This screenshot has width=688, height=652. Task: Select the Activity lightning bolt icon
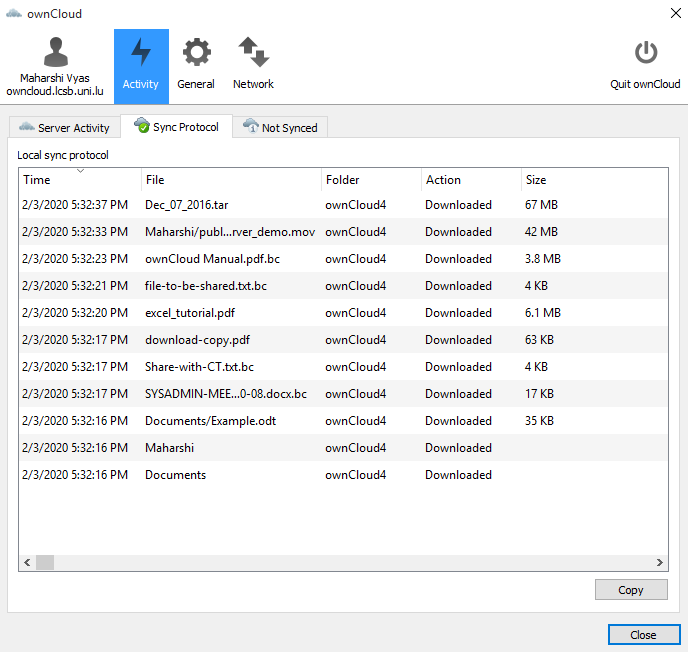[x=141, y=53]
